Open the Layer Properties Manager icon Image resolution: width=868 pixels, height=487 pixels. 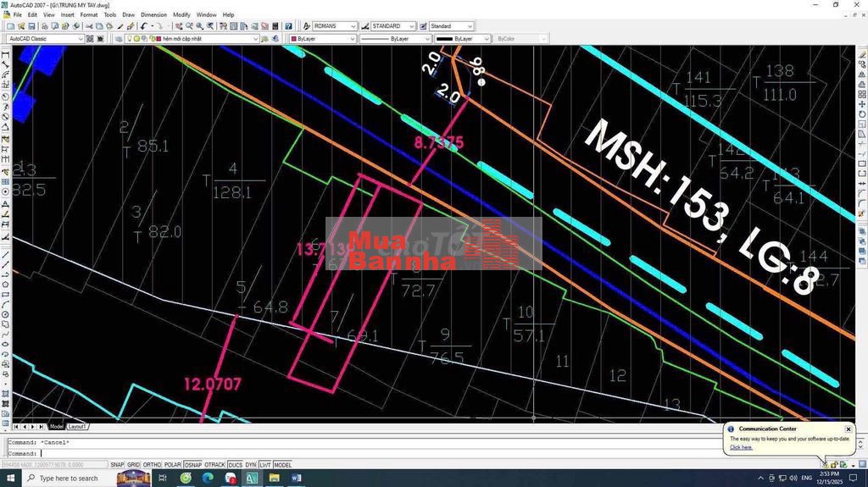pyautogui.click(x=117, y=39)
